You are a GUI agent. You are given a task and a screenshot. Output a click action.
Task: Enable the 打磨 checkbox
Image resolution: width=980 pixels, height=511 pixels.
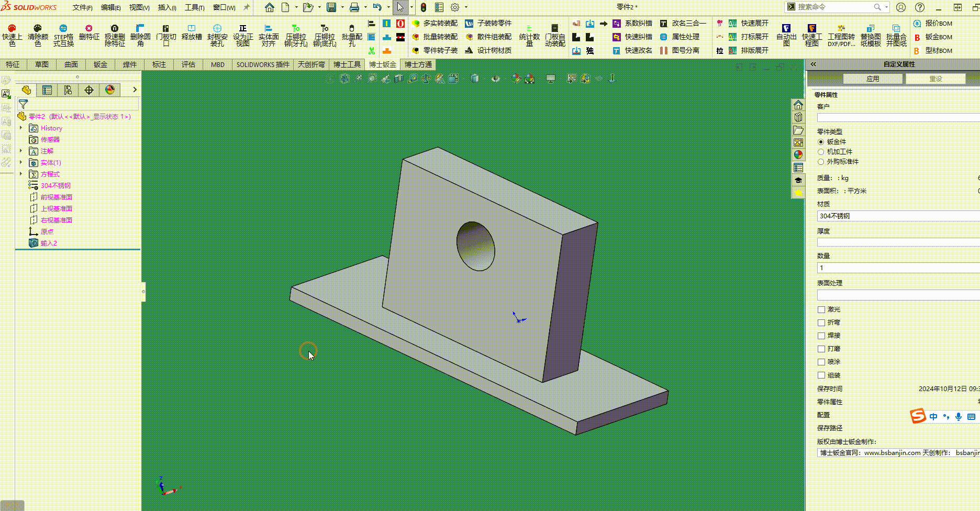(x=821, y=349)
